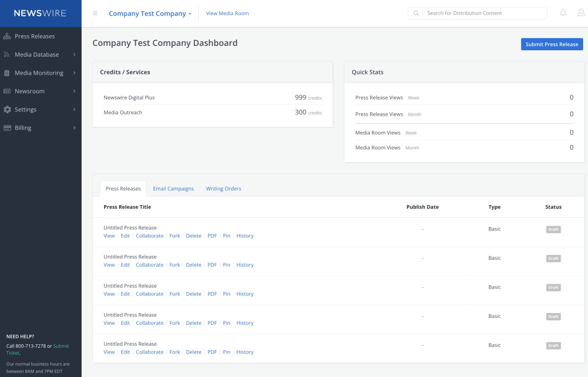Click the Status column header

point(553,207)
